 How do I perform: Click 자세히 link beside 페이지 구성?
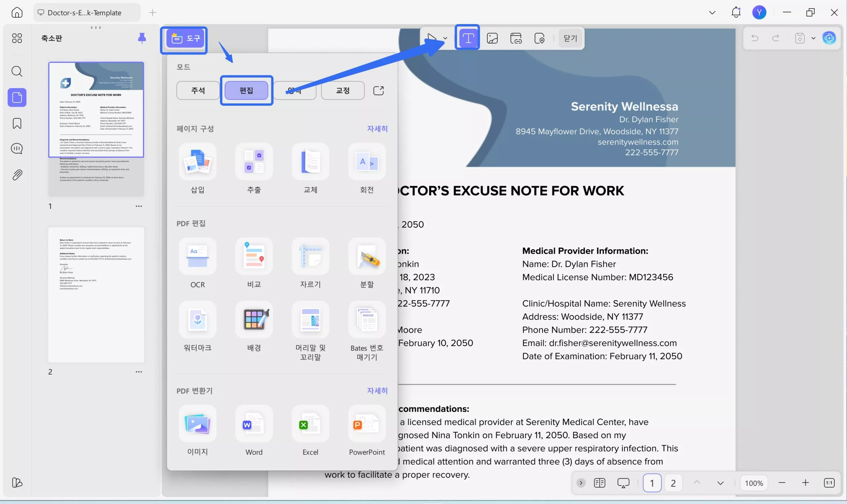click(377, 129)
